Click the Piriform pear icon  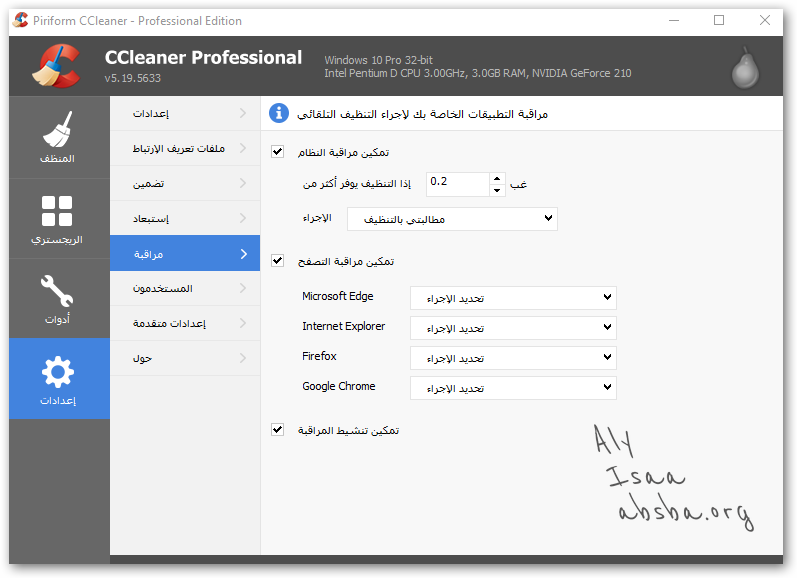click(x=742, y=66)
